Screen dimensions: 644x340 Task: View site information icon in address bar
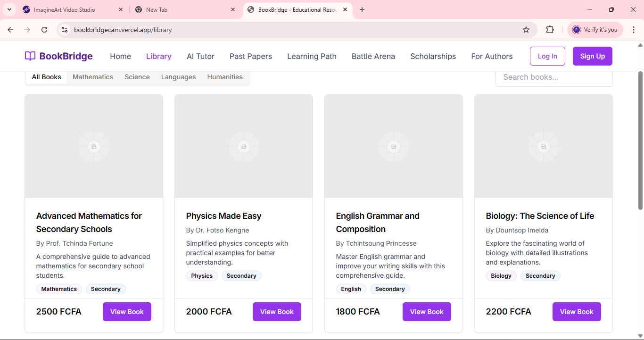[65, 30]
